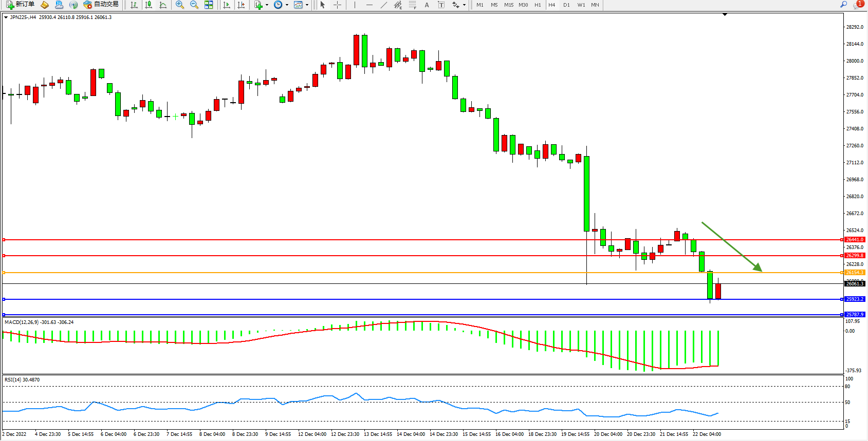Switch chart to candlestick mode
The height and width of the screenshot is (441, 868).
tap(149, 5)
